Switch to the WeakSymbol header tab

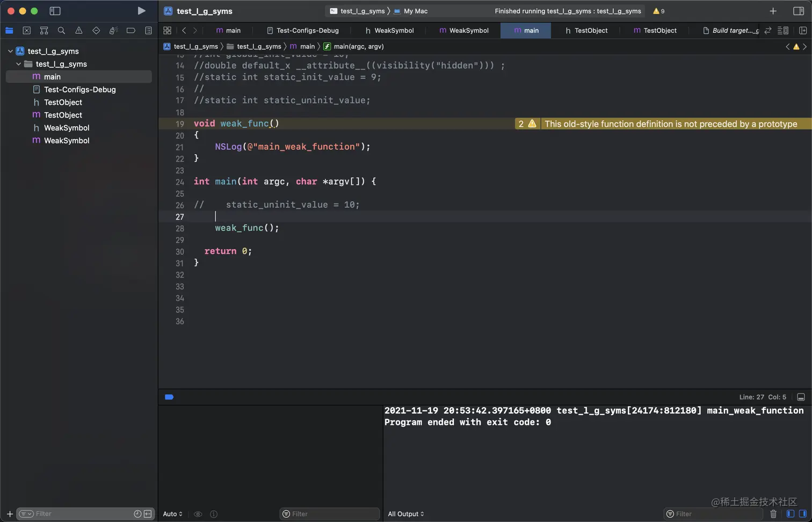click(389, 31)
